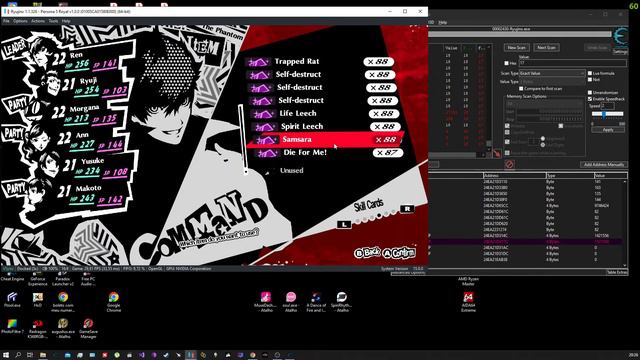Select the Life Leech skill card

pos(324,113)
